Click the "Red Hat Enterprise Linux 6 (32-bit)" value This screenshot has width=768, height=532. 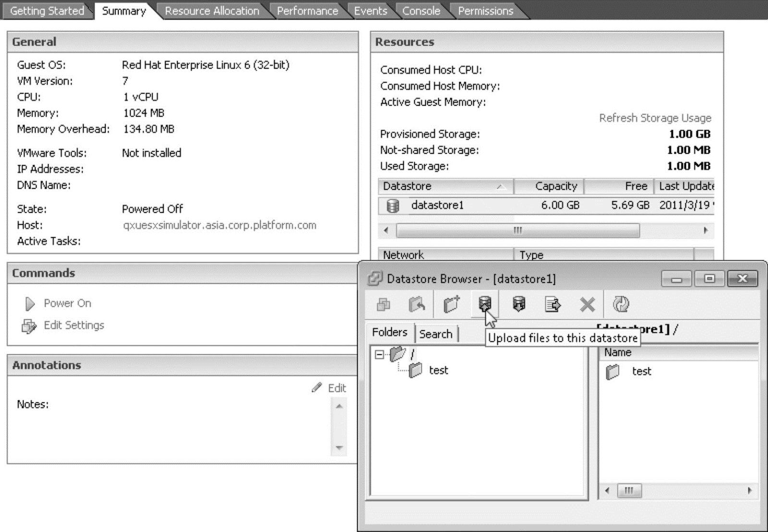(x=205, y=65)
